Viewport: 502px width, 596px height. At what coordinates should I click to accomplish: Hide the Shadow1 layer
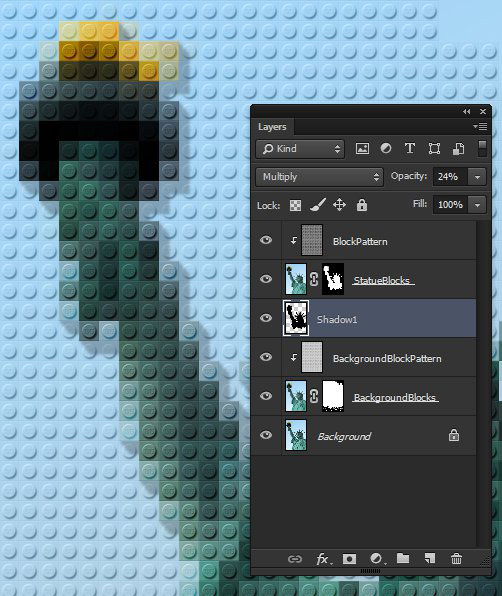(266, 318)
